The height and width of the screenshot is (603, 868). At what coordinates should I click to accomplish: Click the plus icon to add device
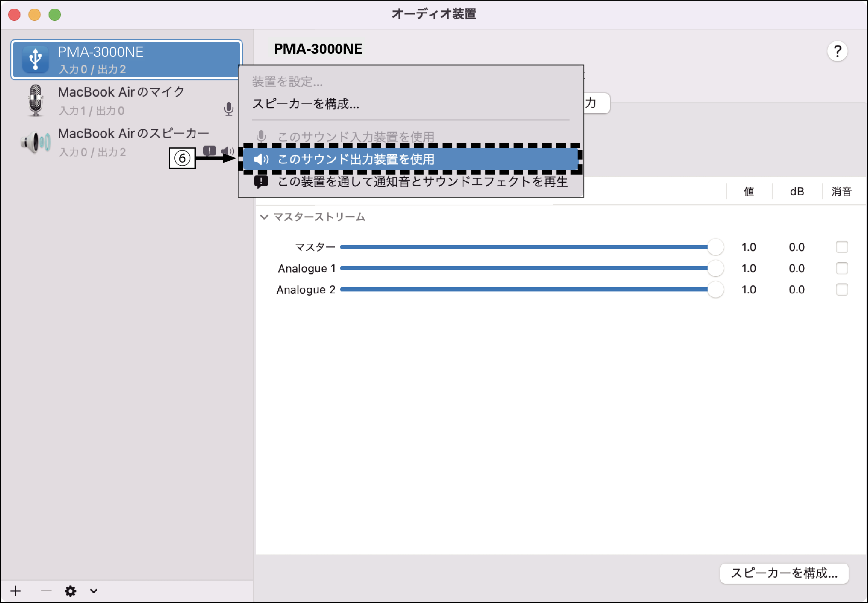coord(16,590)
